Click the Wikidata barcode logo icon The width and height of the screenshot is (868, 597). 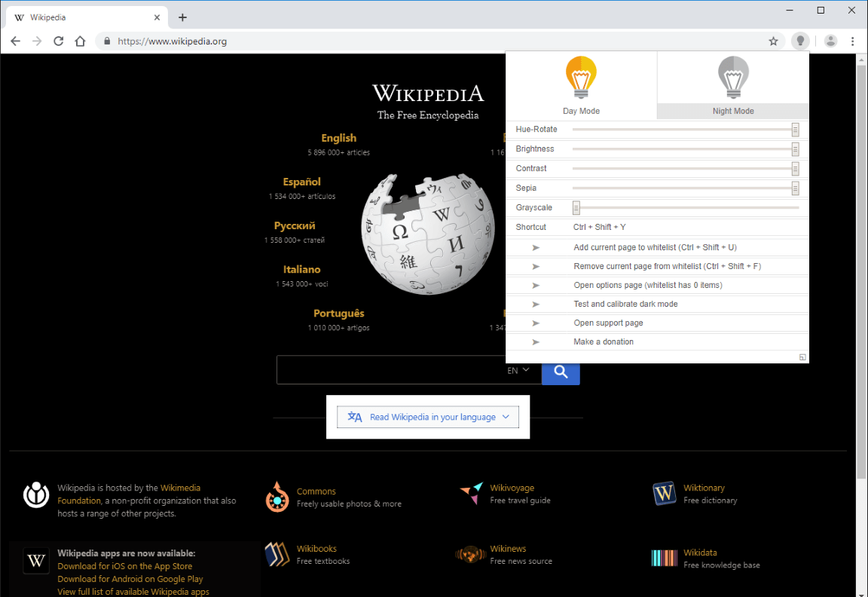pyautogui.click(x=665, y=558)
